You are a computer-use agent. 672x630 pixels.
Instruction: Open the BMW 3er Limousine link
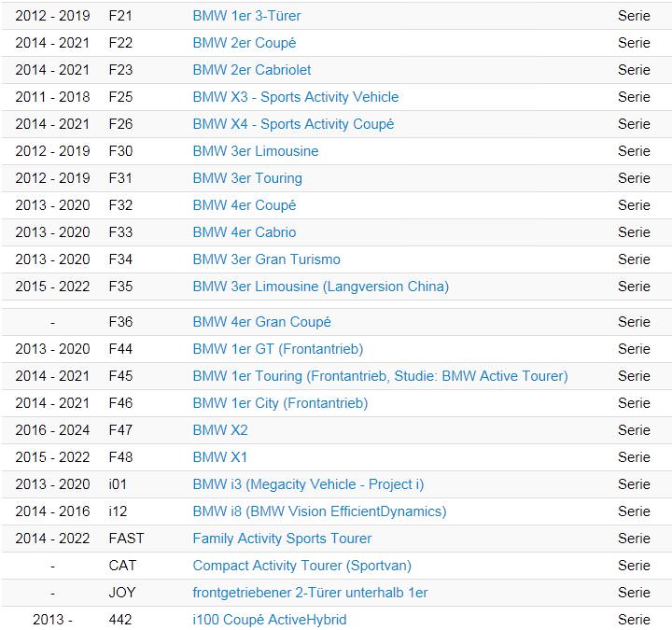(x=256, y=151)
